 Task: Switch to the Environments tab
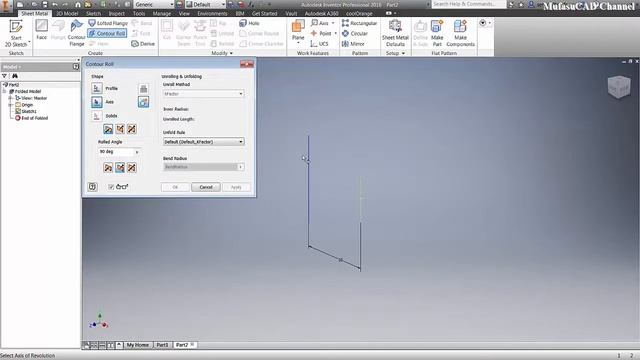[212, 13]
